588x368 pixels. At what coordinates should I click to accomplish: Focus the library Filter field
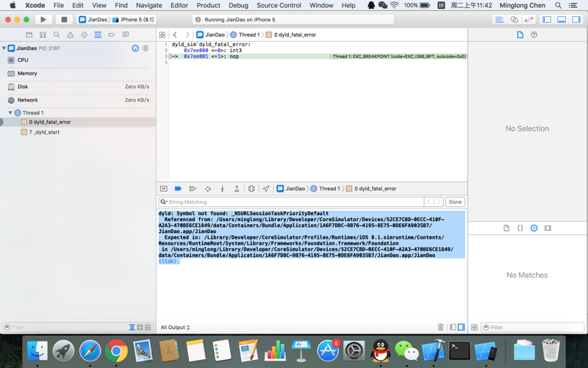pyautogui.click(x=532, y=327)
